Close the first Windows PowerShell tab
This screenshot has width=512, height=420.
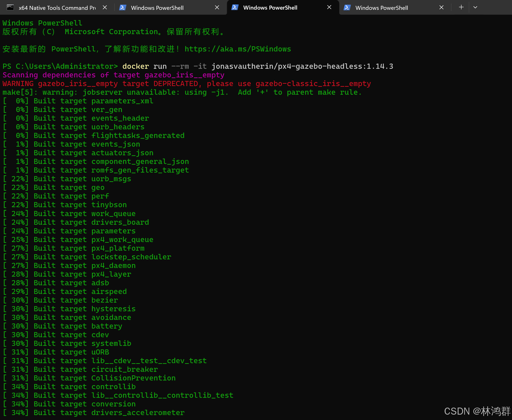(217, 7)
